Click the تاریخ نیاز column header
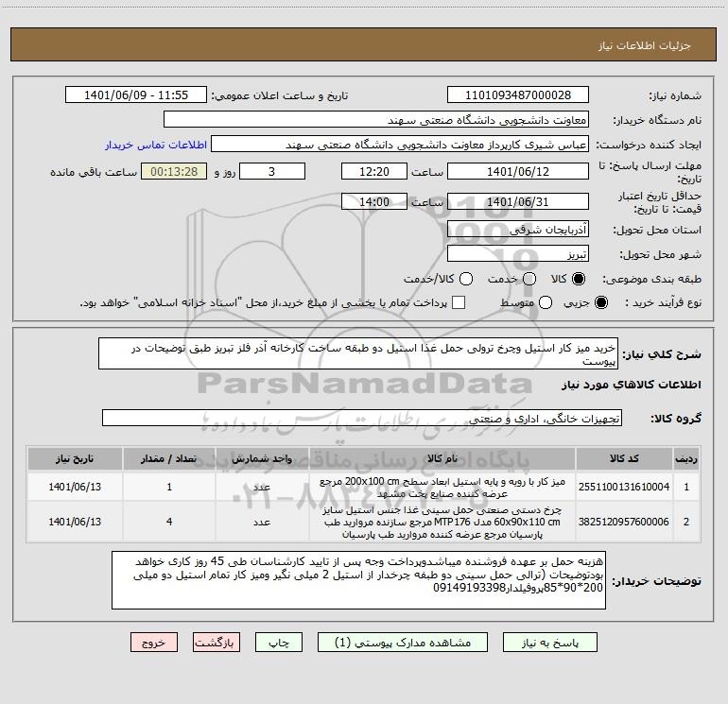 point(75,459)
